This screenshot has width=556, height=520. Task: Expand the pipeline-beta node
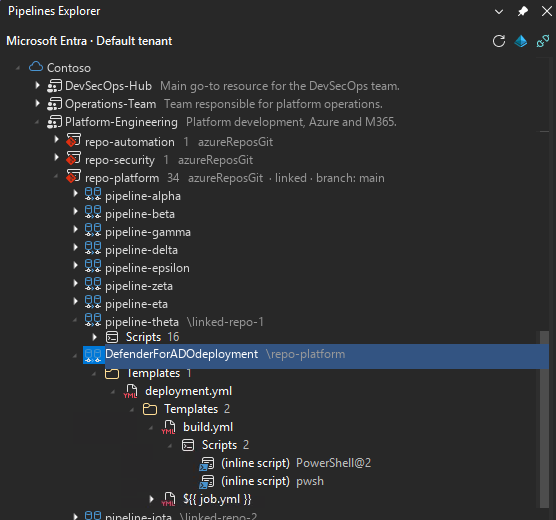point(76,211)
